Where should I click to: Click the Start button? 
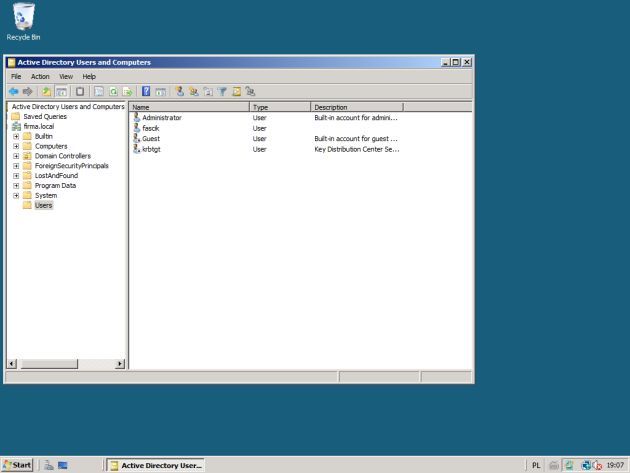[17, 465]
